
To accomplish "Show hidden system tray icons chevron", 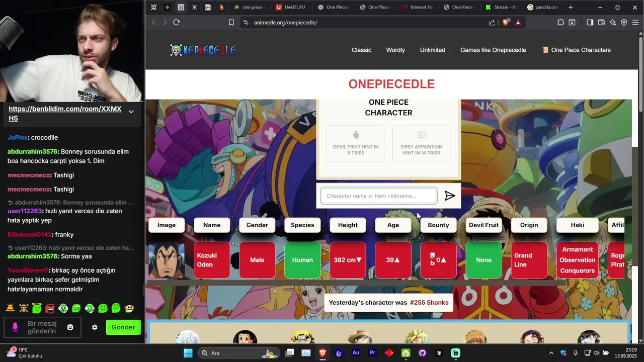I will (x=551, y=353).
